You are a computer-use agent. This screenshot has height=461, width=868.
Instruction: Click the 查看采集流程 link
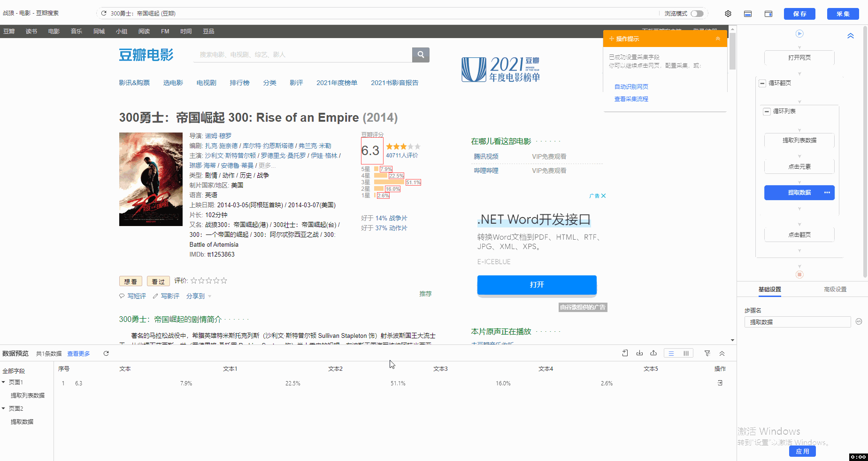point(631,99)
